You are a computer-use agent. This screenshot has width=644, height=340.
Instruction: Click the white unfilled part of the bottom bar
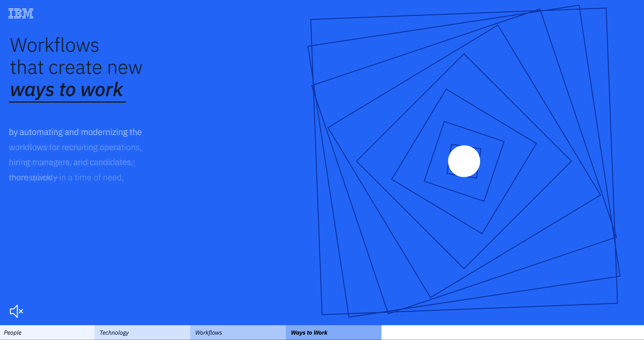click(x=513, y=333)
